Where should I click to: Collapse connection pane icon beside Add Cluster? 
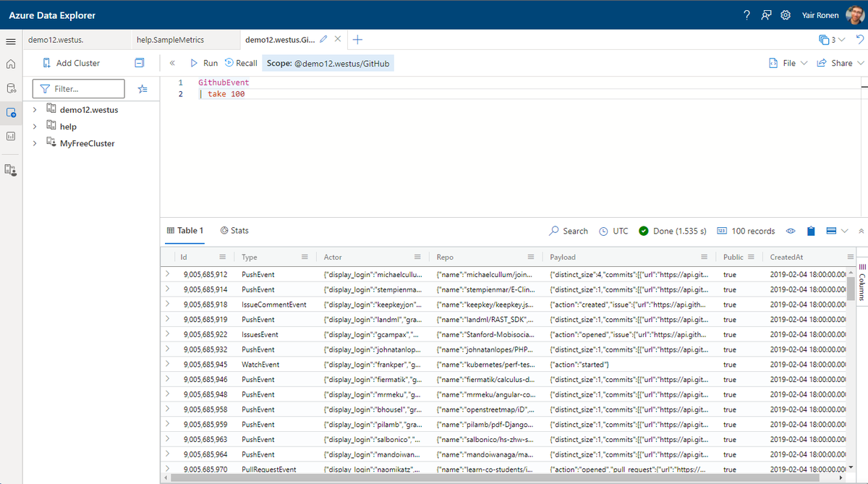pyautogui.click(x=140, y=63)
